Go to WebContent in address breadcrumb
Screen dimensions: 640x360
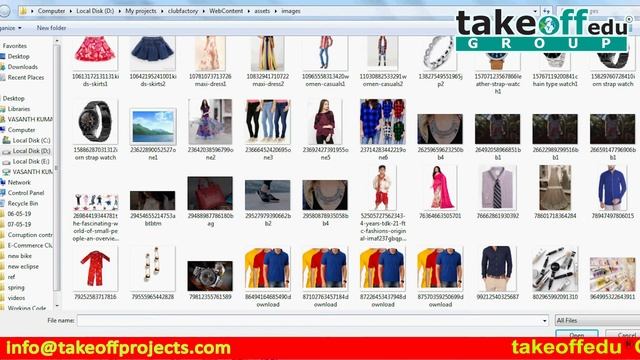pyautogui.click(x=226, y=11)
